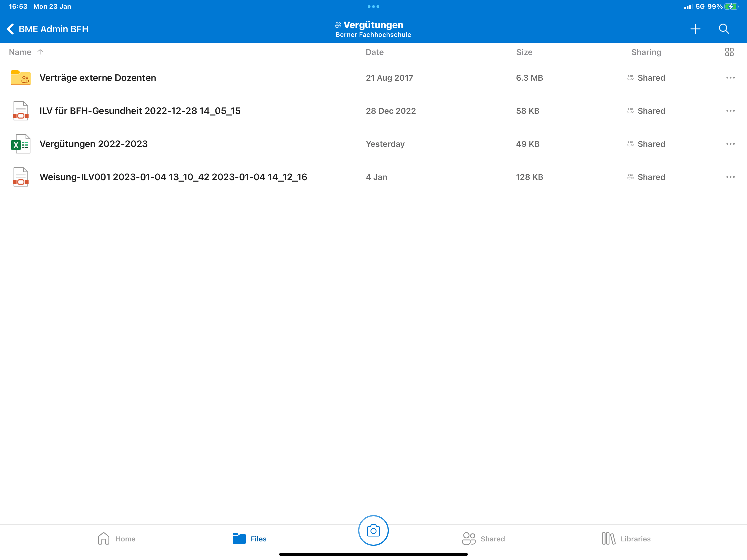This screenshot has height=560, width=747.
Task: Open the search function
Action: click(724, 29)
